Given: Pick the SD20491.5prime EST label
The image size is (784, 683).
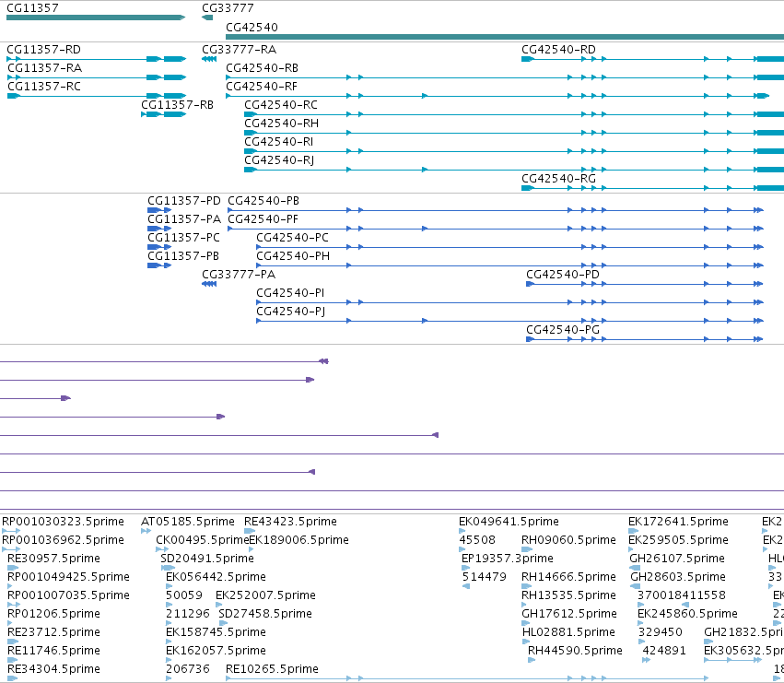Looking at the screenshot, I should click(x=207, y=559).
